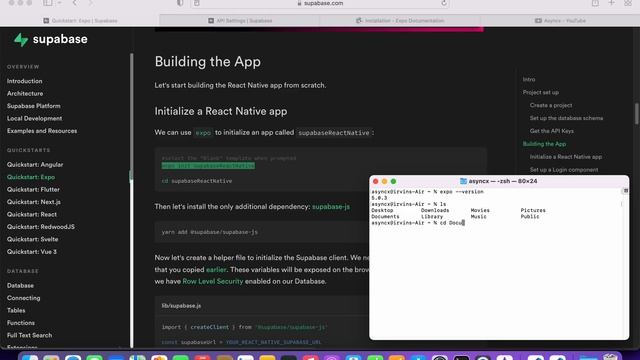Jump to Set up the database schema
This screenshot has height=360, width=640.
(x=566, y=118)
